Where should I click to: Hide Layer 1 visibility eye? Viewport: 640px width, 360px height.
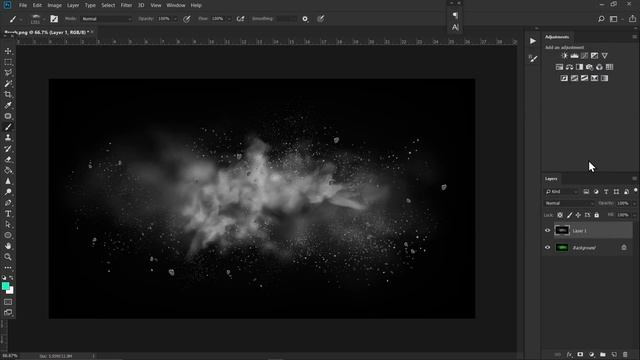pos(547,231)
